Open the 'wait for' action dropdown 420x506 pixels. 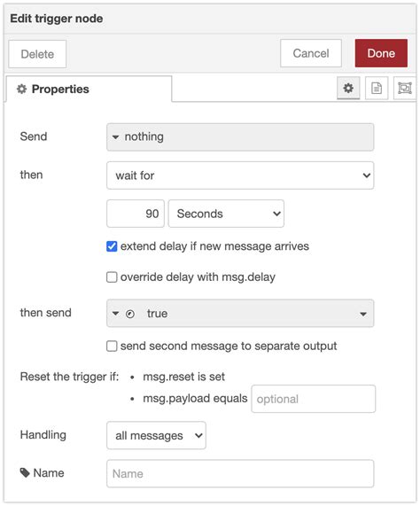pos(240,175)
